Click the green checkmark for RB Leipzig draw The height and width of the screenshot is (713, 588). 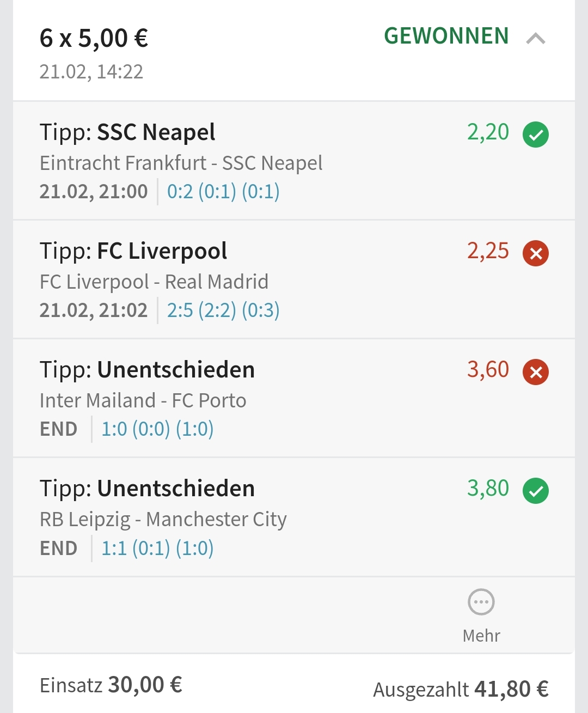[536, 491]
